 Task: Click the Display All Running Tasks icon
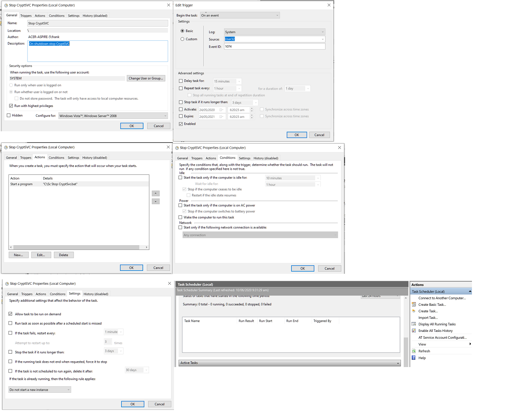[x=414, y=324]
